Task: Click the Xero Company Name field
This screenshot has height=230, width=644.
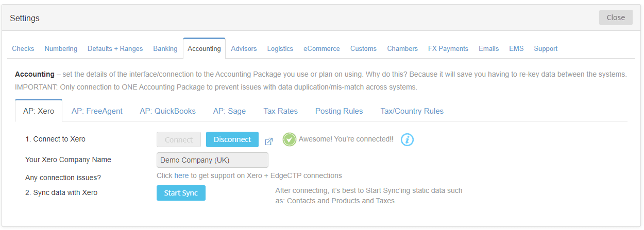Action: tap(212, 160)
